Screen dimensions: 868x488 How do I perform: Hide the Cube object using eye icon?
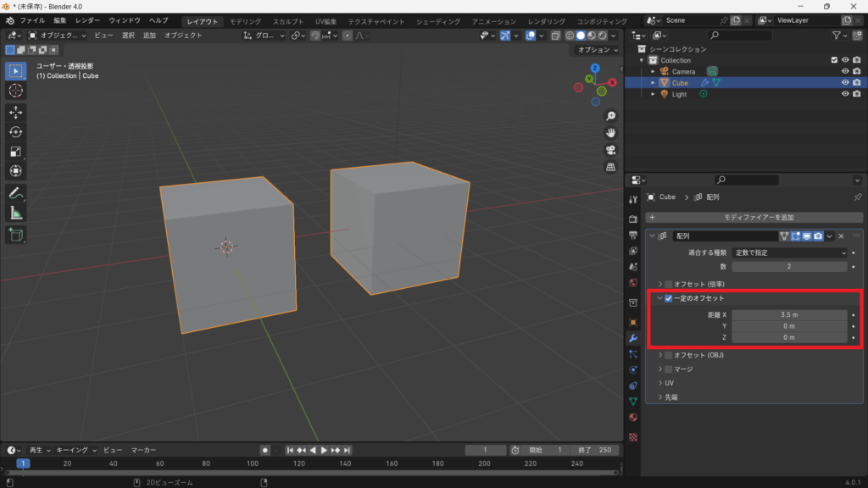tap(844, 83)
